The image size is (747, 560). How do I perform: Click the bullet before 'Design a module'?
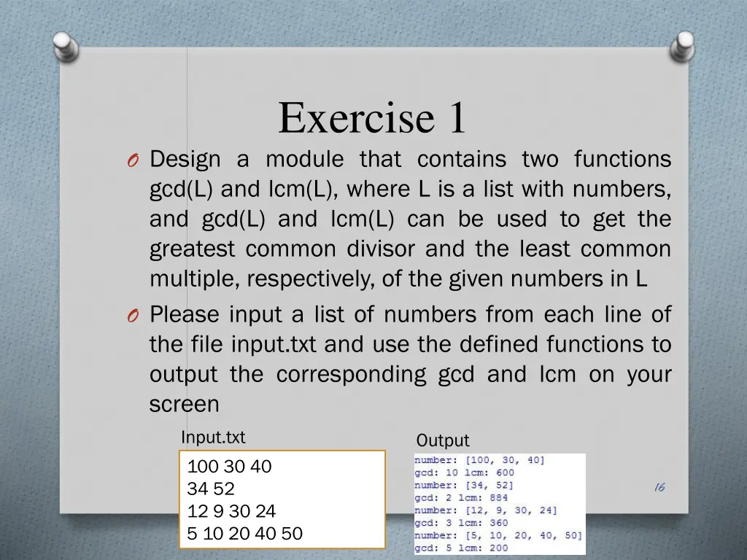133,160
